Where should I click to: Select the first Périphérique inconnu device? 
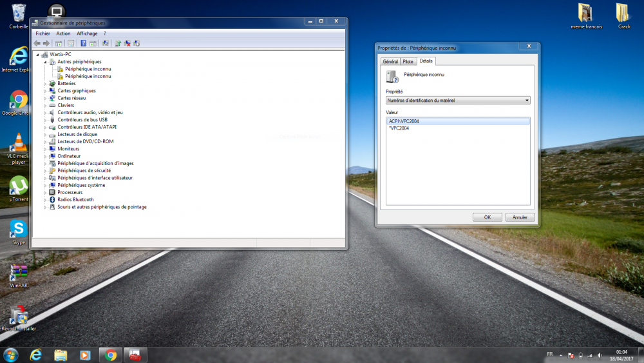click(88, 69)
